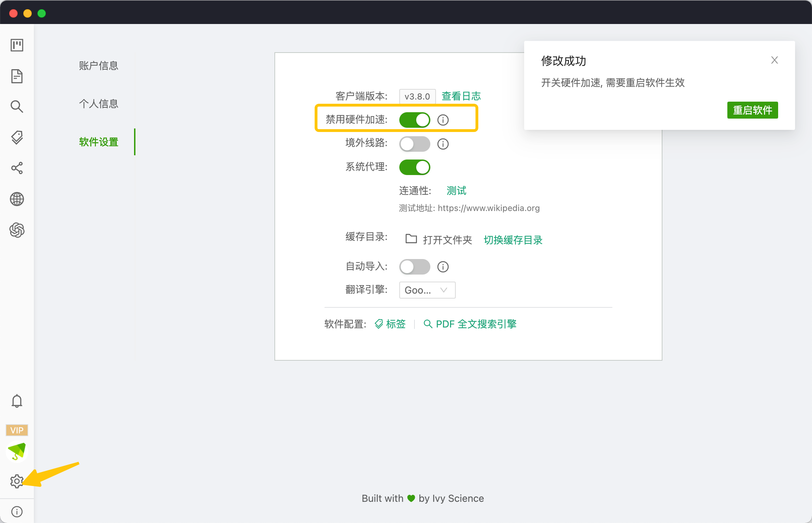Click the VIP badge
The height and width of the screenshot is (523, 812).
click(17, 430)
